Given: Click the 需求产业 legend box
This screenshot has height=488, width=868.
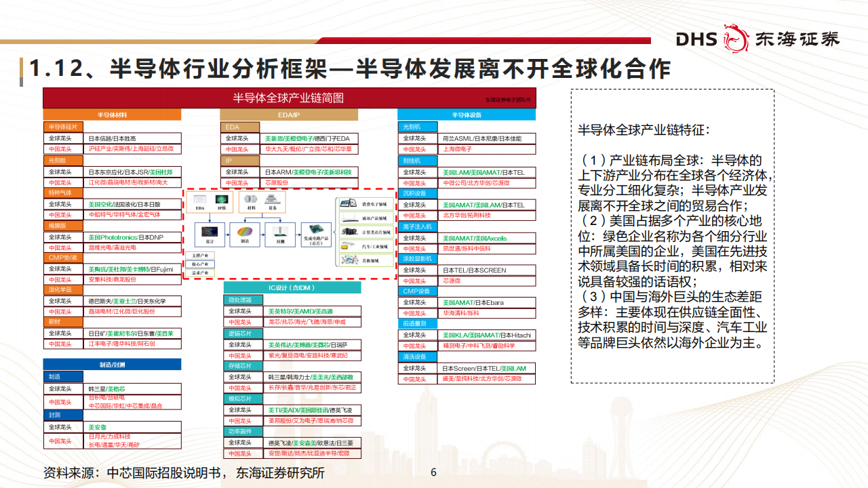Looking at the screenshot, I should [x=199, y=273].
